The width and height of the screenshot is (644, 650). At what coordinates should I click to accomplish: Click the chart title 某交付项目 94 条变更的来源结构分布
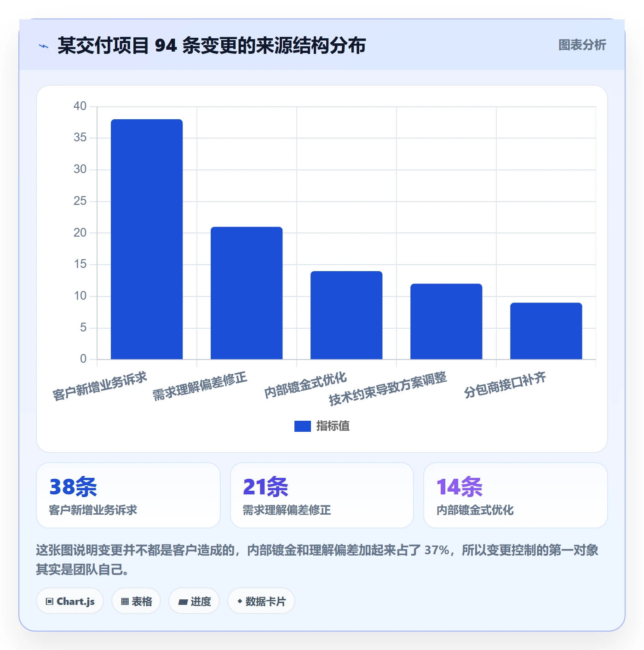click(x=212, y=46)
